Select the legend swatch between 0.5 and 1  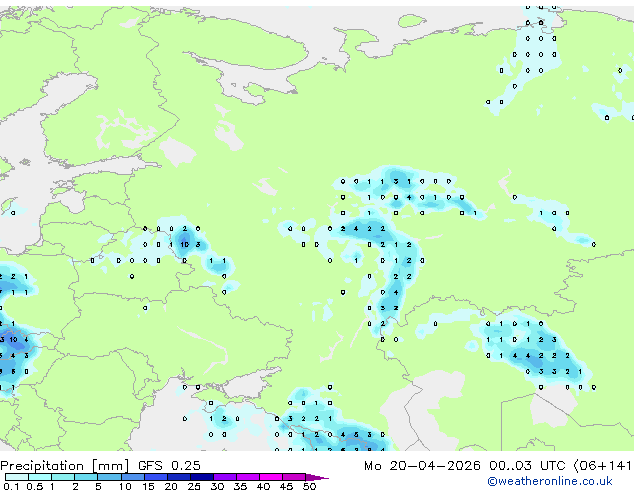[40, 477]
